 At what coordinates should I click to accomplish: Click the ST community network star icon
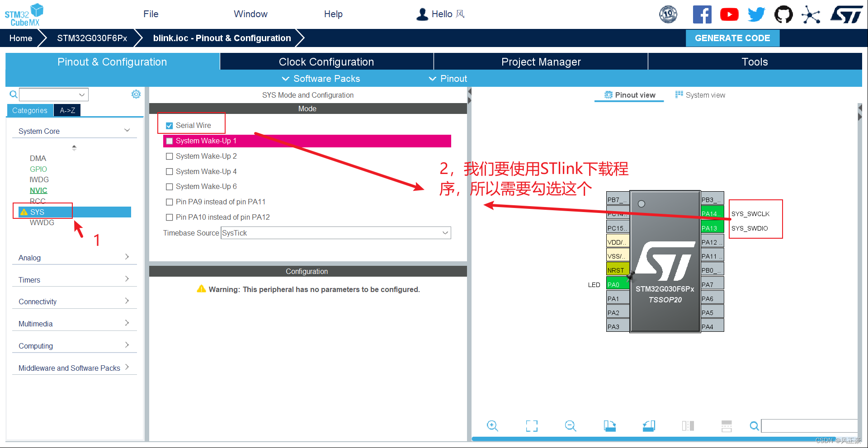811,14
